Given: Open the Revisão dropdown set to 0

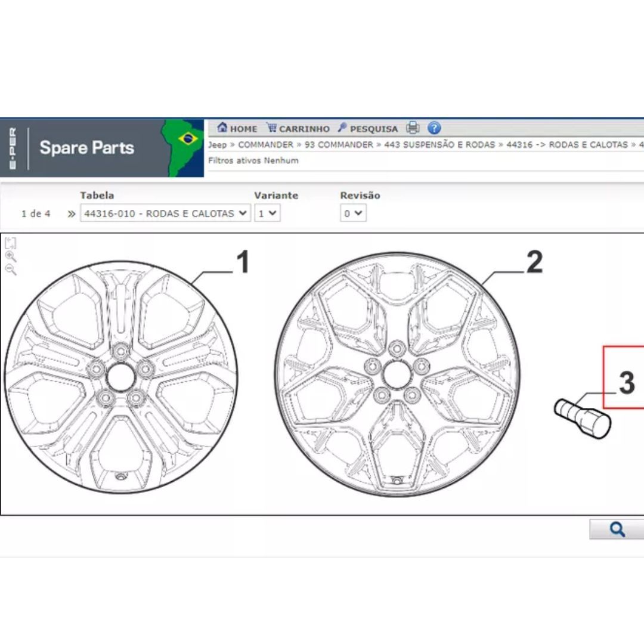Looking at the screenshot, I should (x=355, y=213).
